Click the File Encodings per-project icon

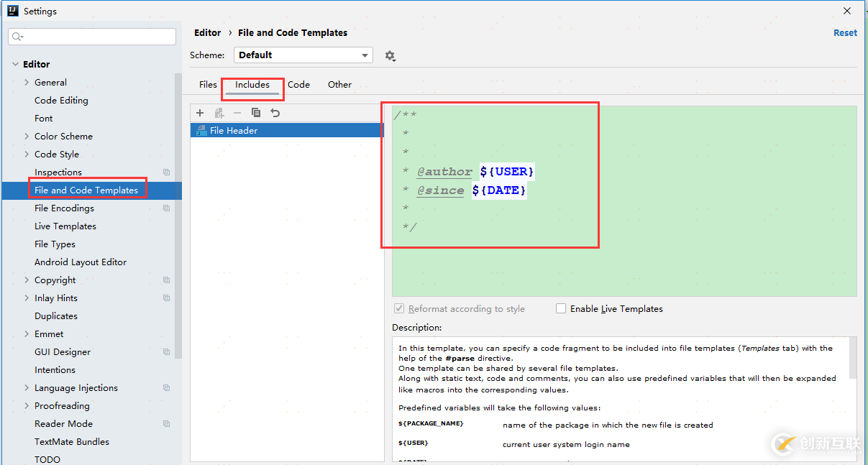pyautogui.click(x=166, y=208)
